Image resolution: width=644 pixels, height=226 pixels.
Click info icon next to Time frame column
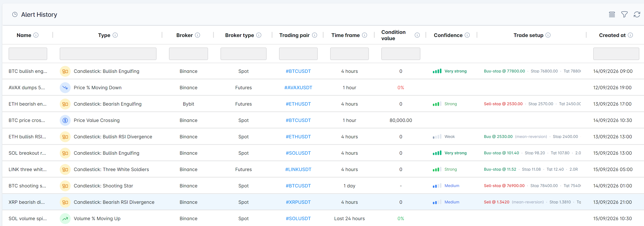click(x=365, y=35)
